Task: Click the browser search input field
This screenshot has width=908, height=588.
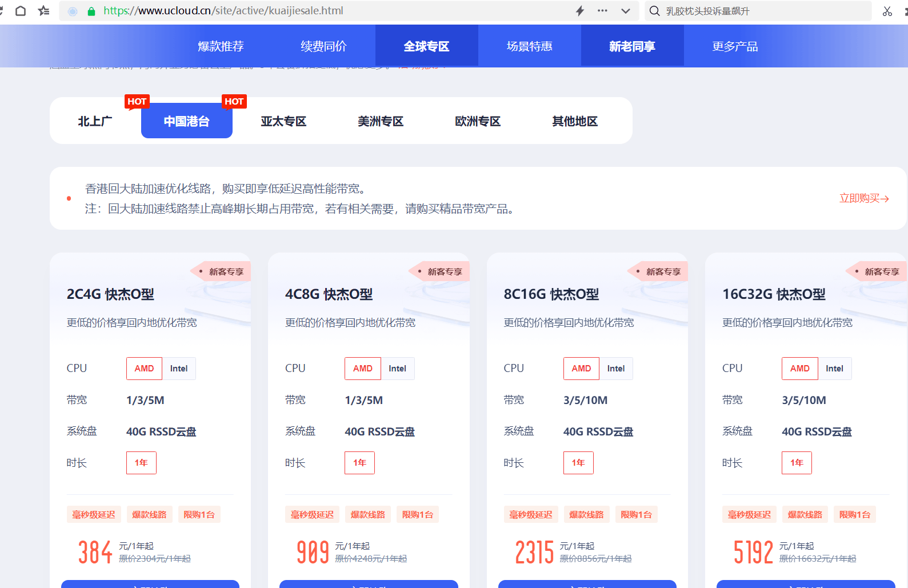Action: 766,11
